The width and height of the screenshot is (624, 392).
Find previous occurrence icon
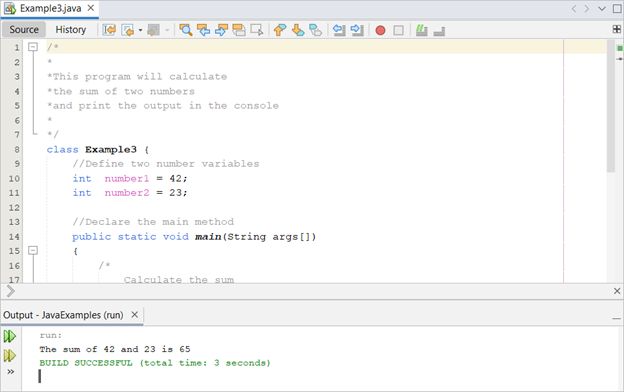tap(203, 30)
